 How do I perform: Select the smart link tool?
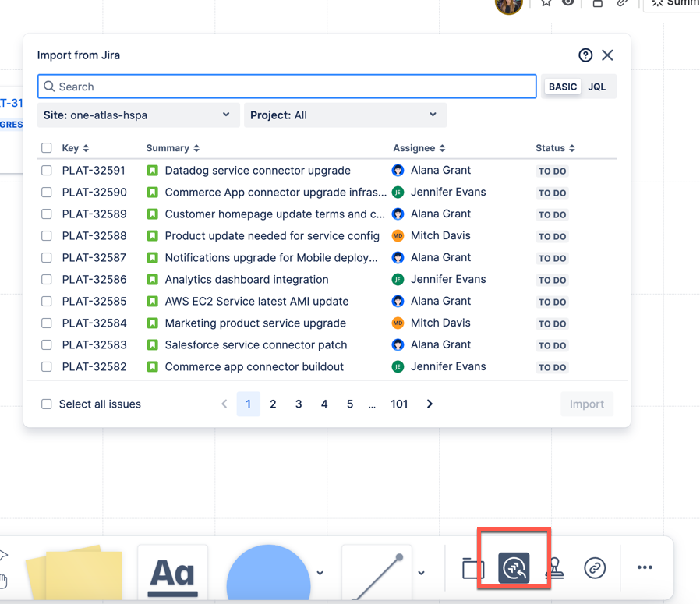(595, 568)
